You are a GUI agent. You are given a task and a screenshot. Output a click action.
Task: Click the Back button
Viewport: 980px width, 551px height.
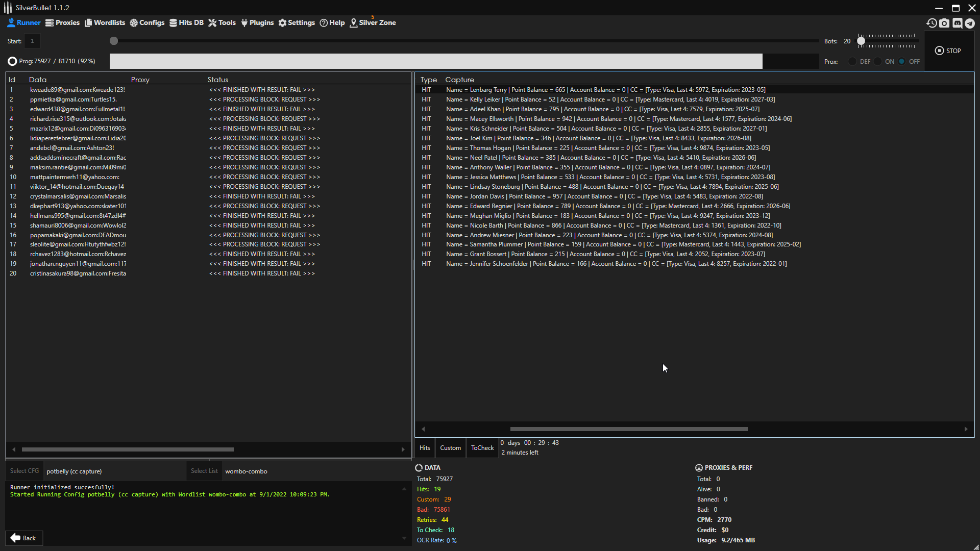click(x=23, y=538)
